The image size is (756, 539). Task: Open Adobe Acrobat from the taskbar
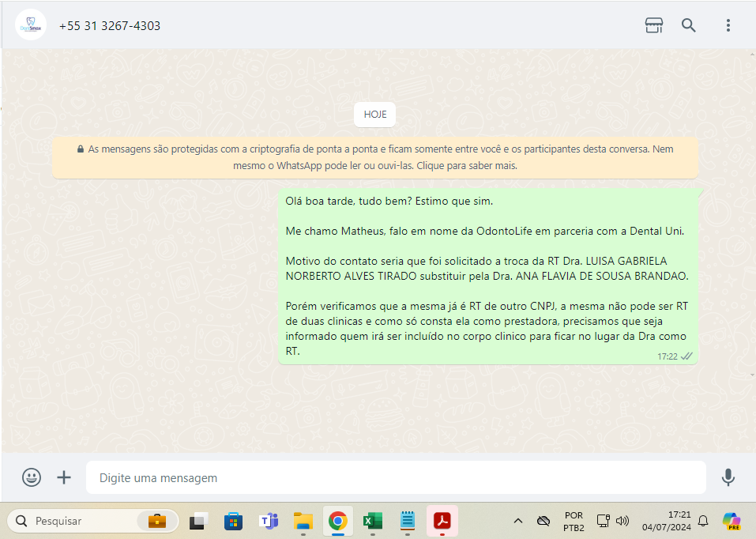(x=442, y=521)
